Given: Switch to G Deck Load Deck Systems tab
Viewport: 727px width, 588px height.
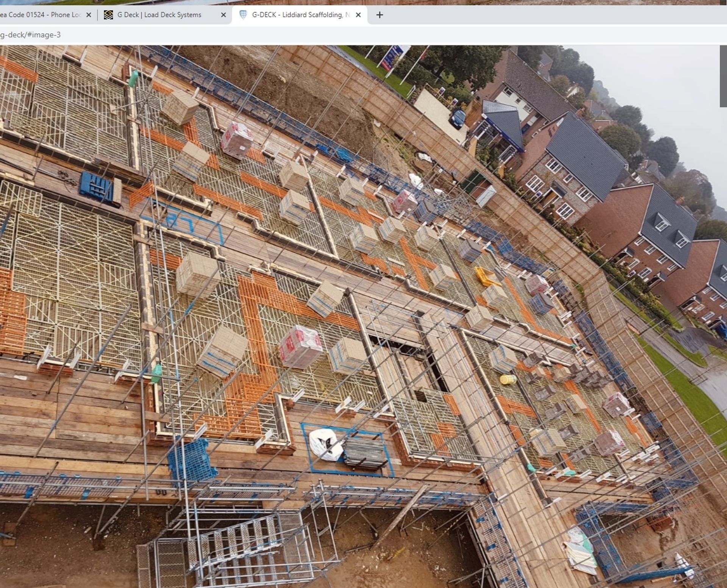Looking at the screenshot, I should tap(159, 15).
